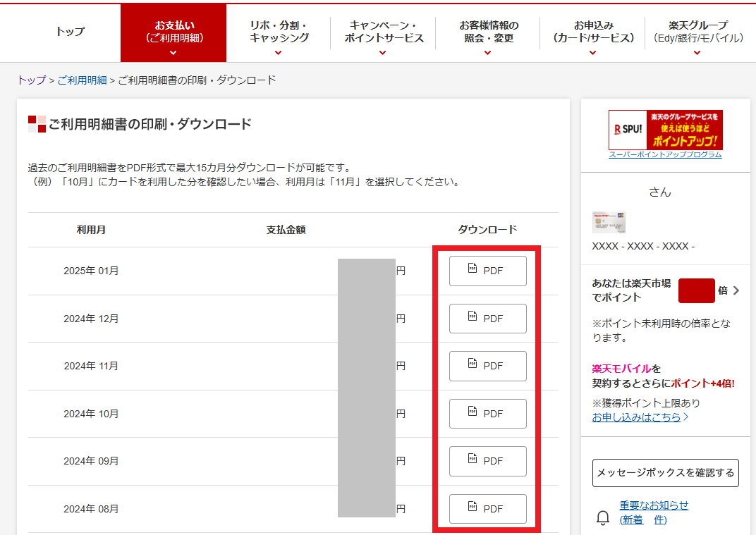
Task: Click the 楽天市場 point rate box with arrow
Action: [x=696, y=290]
